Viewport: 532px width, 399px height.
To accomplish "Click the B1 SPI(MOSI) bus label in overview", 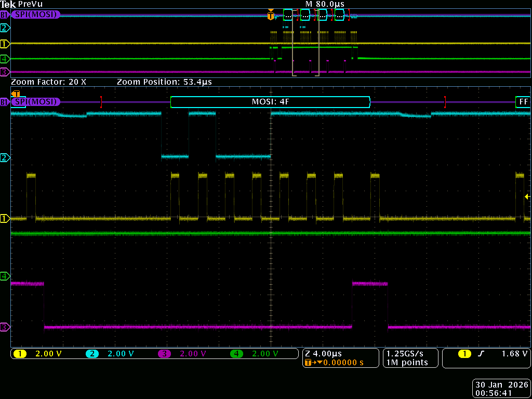I will pyautogui.click(x=35, y=15).
